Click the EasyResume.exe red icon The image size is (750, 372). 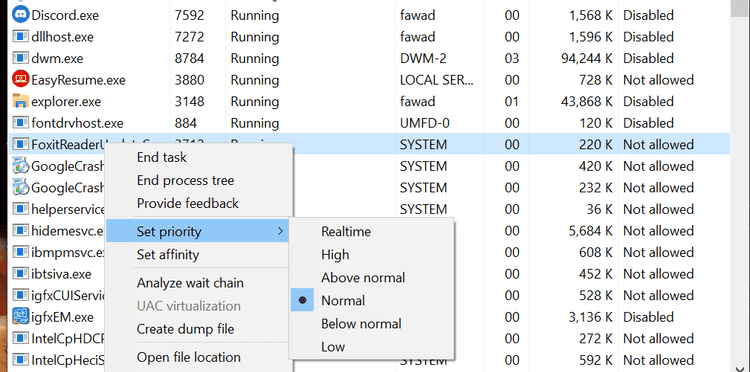[20, 79]
